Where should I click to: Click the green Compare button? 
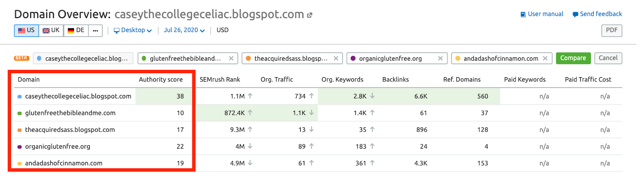click(x=573, y=58)
